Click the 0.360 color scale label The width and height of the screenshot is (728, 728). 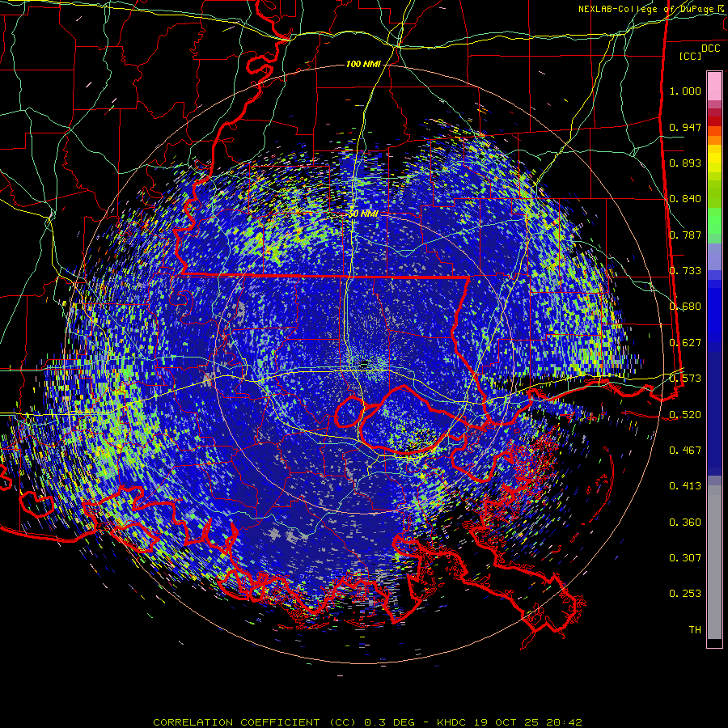[x=685, y=523]
